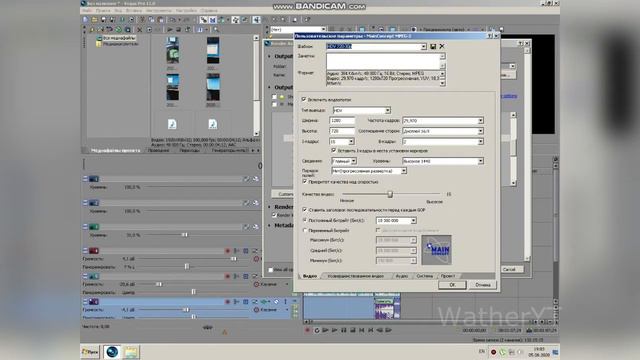
Task: Click the magnifier icon in media toolbar
Action: click(x=216, y=30)
